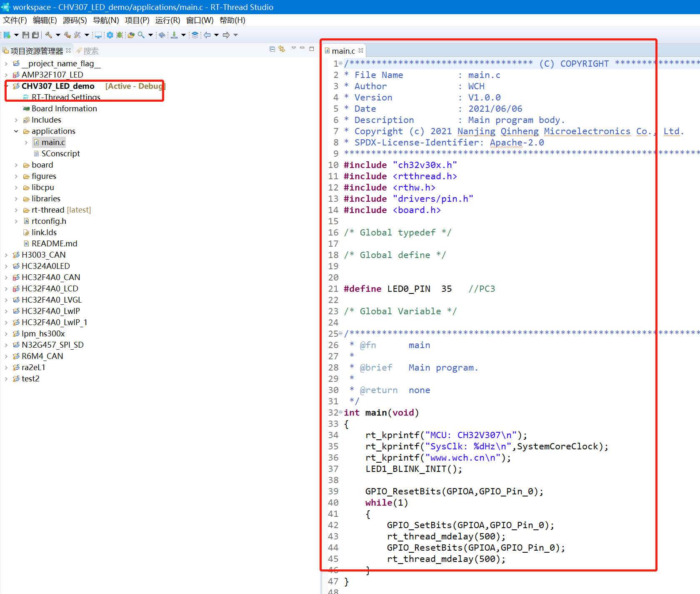This screenshot has width=700, height=594.
Task: Expand the AMP32F107_LED project
Action: [6, 75]
